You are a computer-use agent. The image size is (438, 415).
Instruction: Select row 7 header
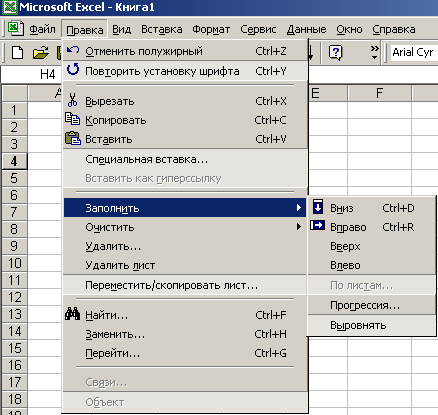pos(14,212)
